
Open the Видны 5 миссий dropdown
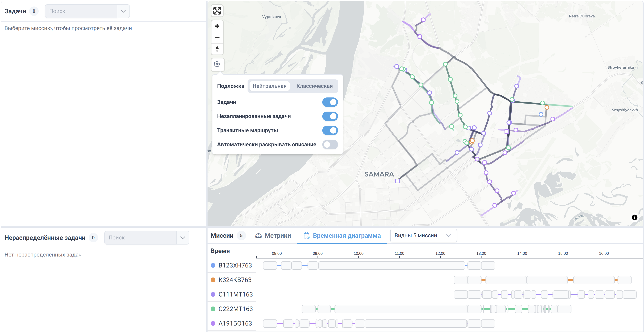[x=423, y=236]
